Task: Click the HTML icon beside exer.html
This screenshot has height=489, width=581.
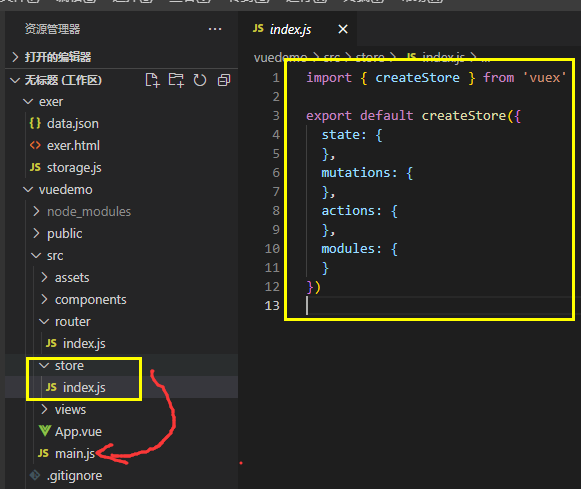Action: (x=35, y=145)
